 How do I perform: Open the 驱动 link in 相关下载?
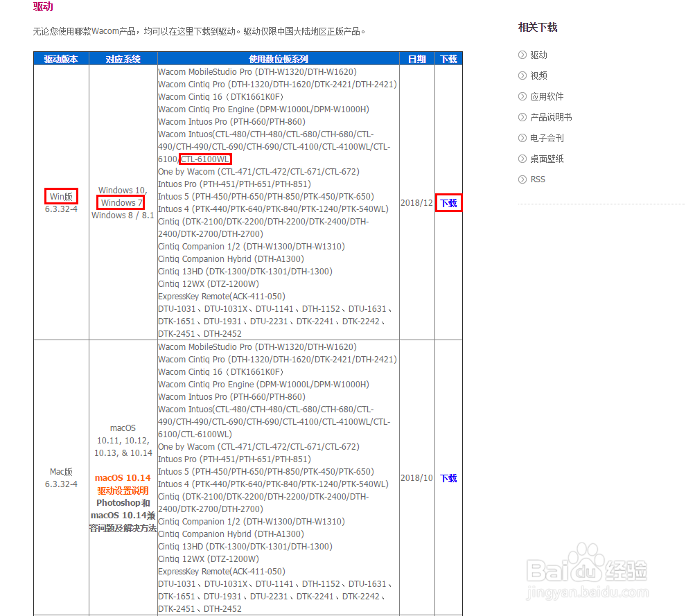coord(538,55)
